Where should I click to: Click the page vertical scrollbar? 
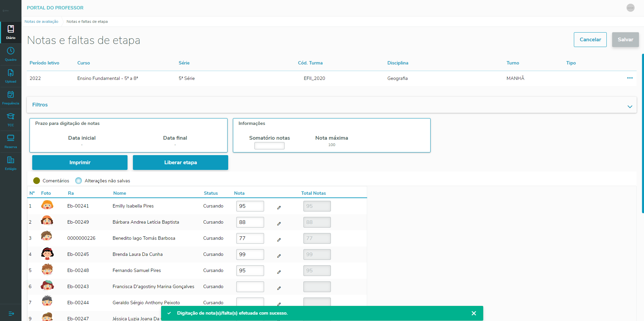[x=643, y=133]
